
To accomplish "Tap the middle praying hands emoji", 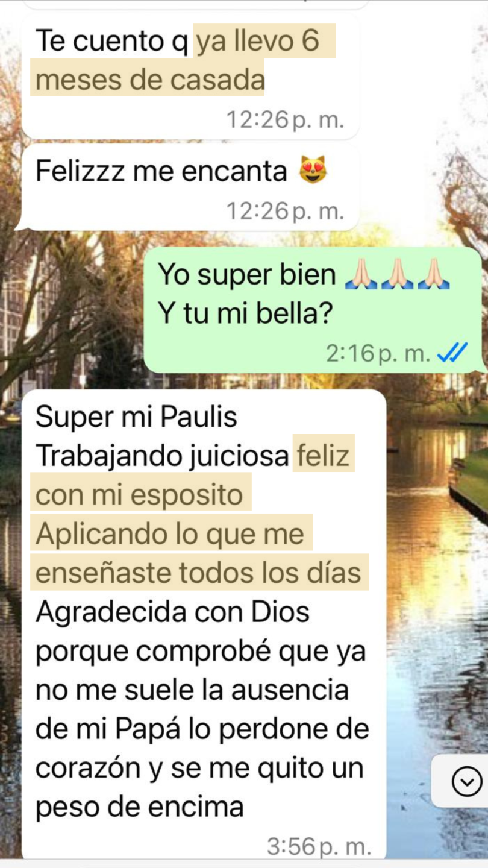I will click(398, 275).
